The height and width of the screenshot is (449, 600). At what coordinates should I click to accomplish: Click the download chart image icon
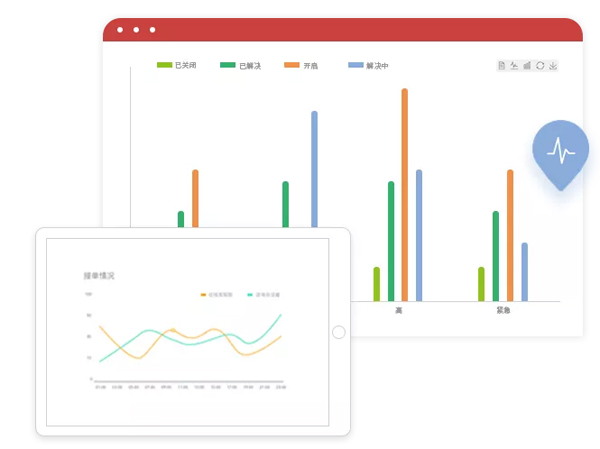[553, 66]
